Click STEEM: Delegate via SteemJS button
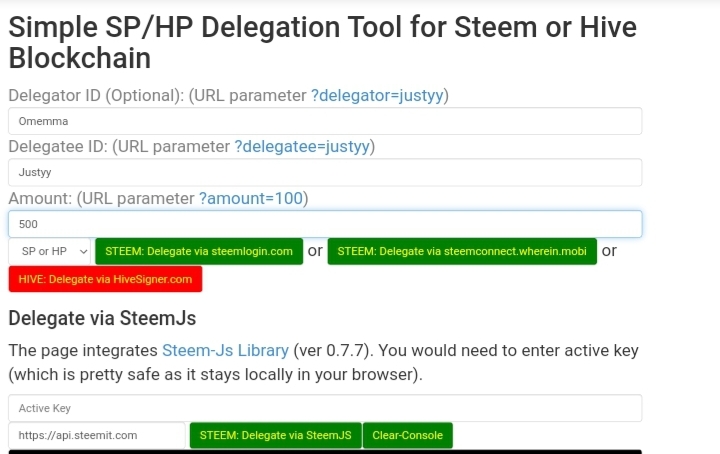The width and height of the screenshot is (720, 454). pyautogui.click(x=276, y=435)
